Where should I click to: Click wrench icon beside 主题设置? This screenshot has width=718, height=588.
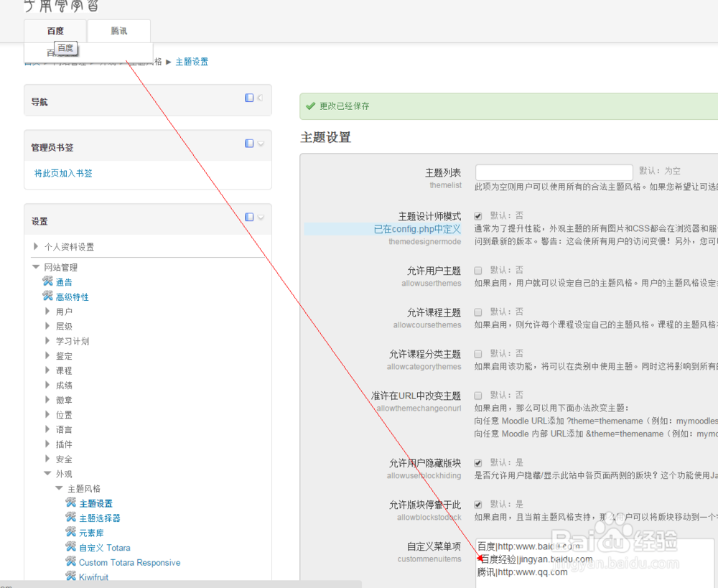click(x=71, y=503)
